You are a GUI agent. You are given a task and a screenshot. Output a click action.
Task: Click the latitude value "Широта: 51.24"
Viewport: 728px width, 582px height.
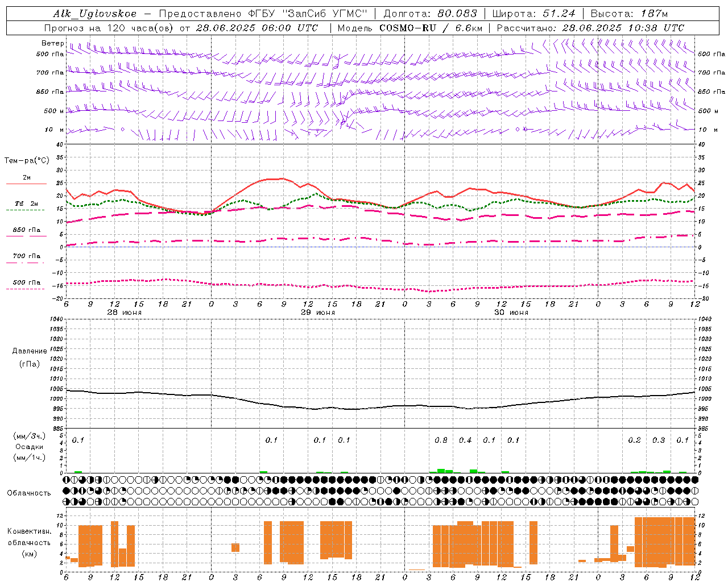click(x=533, y=14)
